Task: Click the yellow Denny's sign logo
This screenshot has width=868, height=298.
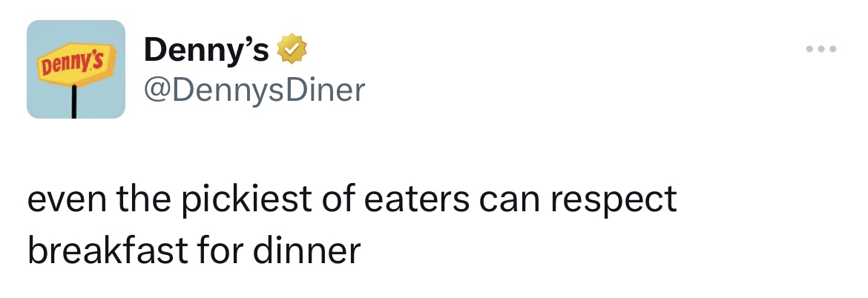Action: pos(75,65)
